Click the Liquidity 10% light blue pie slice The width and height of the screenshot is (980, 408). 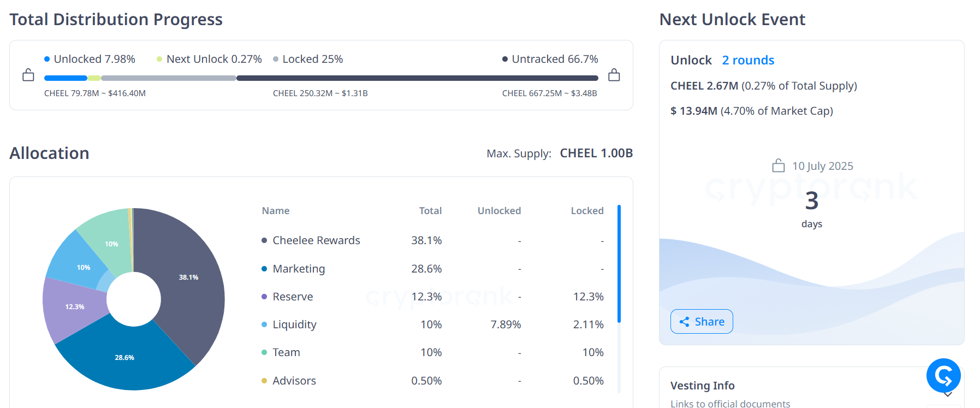point(83,267)
